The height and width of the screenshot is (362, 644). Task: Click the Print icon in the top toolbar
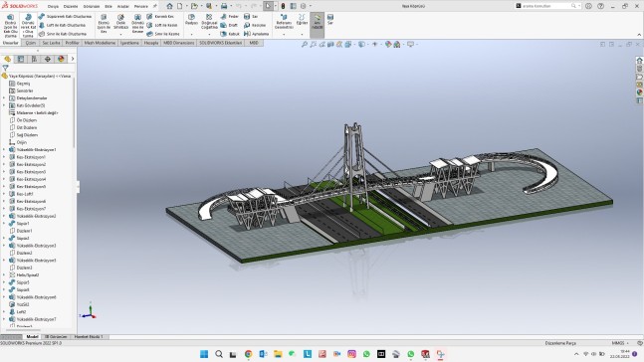(x=224, y=6)
